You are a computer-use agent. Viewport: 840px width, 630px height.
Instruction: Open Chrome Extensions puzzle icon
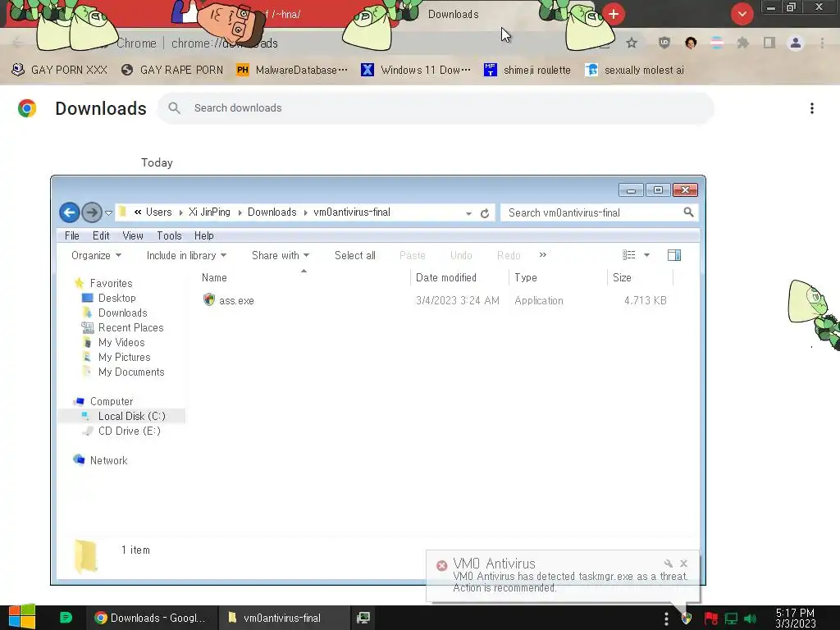[742, 43]
